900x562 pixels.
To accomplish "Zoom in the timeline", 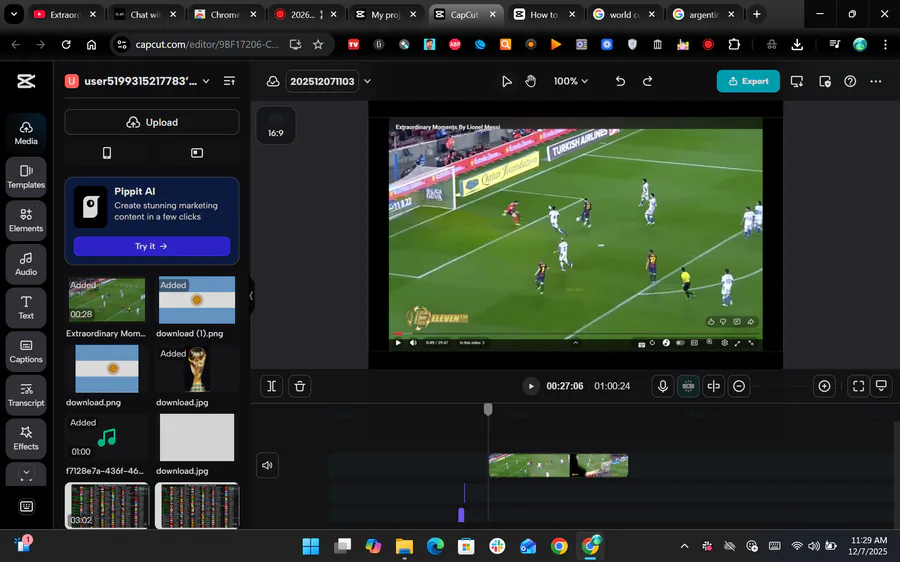I will pos(824,386).
